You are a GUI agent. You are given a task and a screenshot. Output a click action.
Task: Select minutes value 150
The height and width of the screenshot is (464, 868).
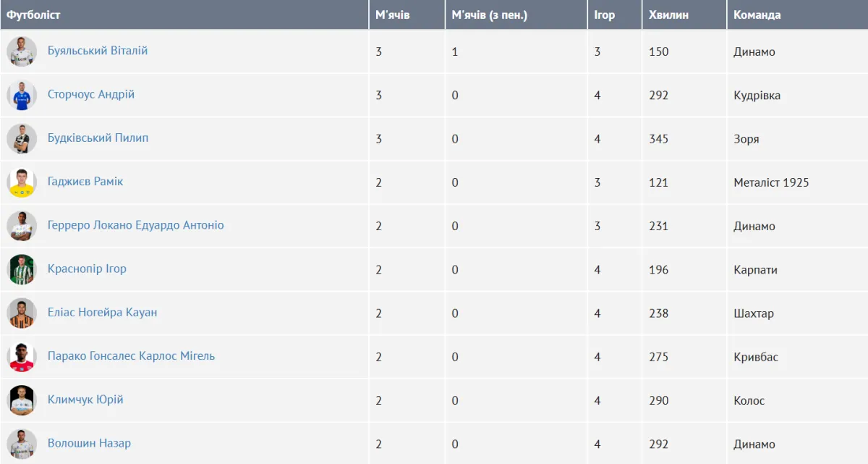pyautogui.click(x=659, y=52)
